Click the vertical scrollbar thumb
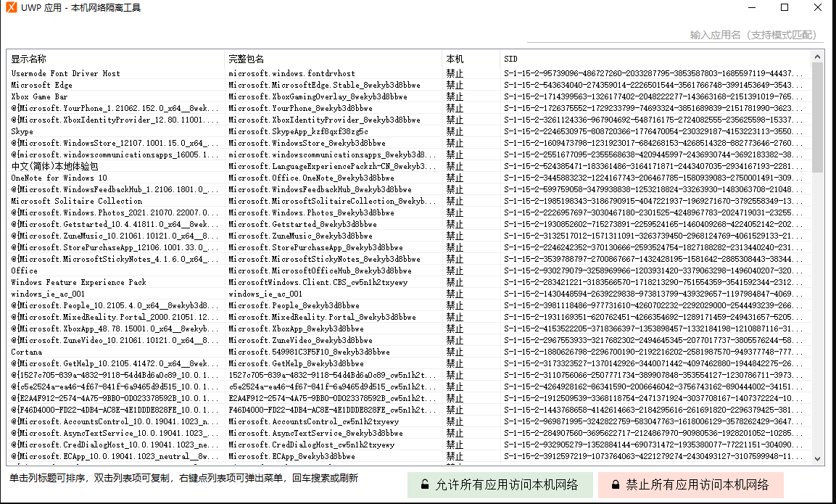This screenshot has height=504, width=836. point(817,117)
